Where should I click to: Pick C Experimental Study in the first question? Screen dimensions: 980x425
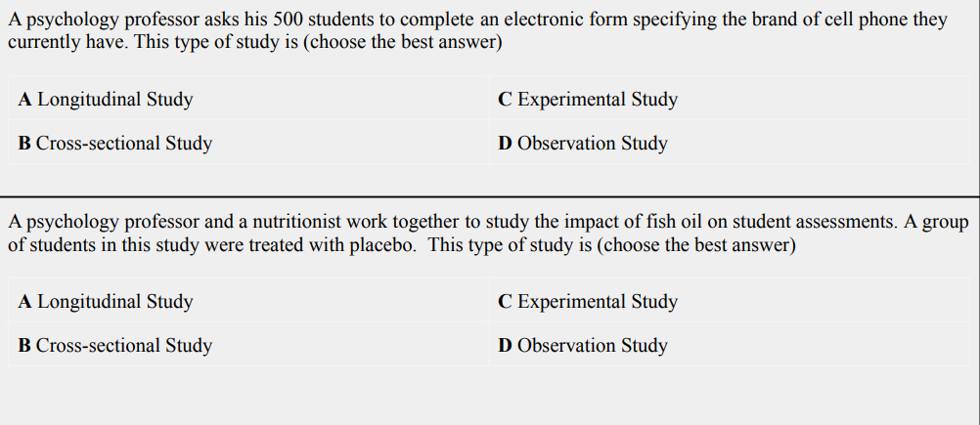click(588, 100)
